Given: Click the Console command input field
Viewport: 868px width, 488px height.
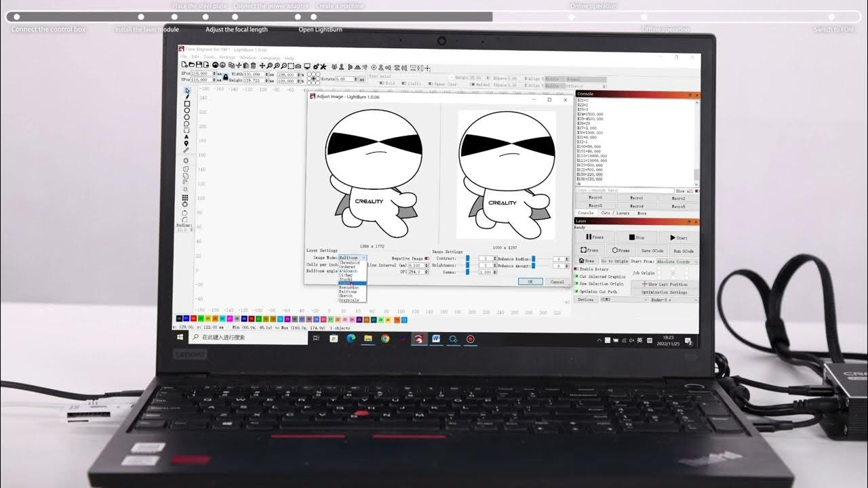Looking at the screenshot, I should click(x=625, y=190).
